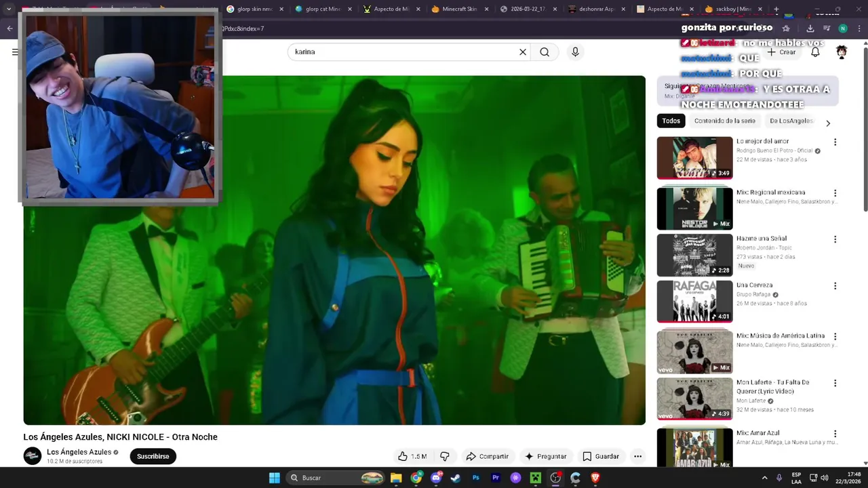Screen dimensions: 868x488
Task: Open Discord from the taskbar
Action: click(x=435, y=478)
